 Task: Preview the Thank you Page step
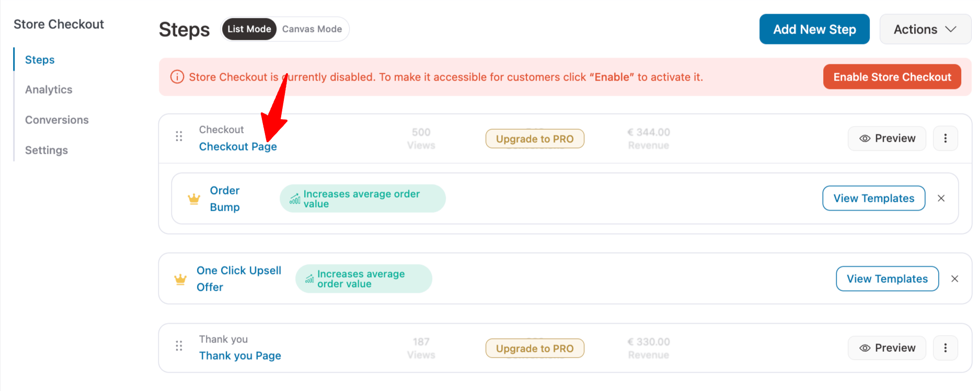point(887,348)
